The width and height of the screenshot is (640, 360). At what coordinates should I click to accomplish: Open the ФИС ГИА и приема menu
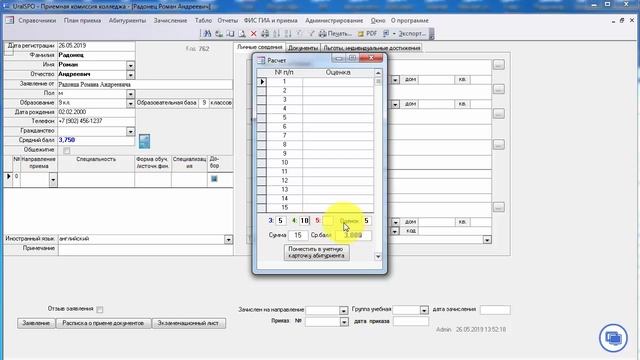coord(271,20)
